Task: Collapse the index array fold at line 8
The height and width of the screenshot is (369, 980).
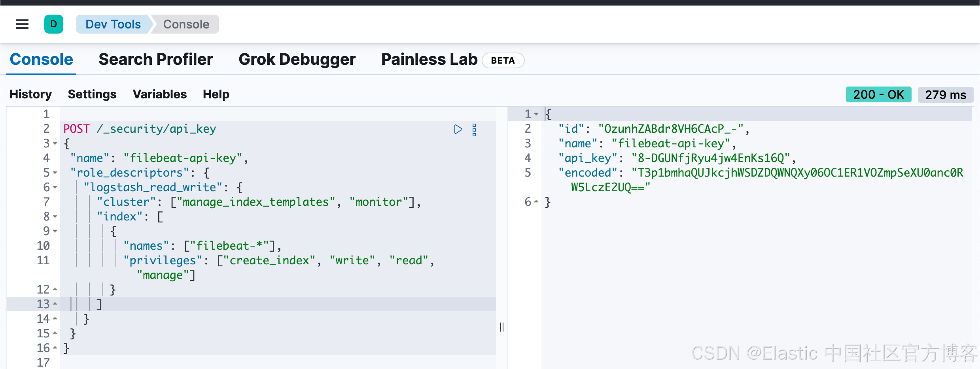Action: 55,217
